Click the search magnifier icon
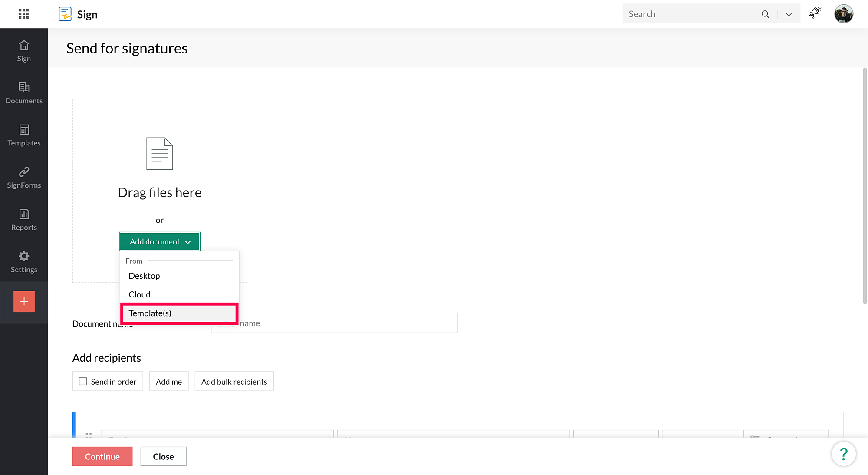Image resolution: width=868 pixels, height=475 pixels. pos(765,14)
